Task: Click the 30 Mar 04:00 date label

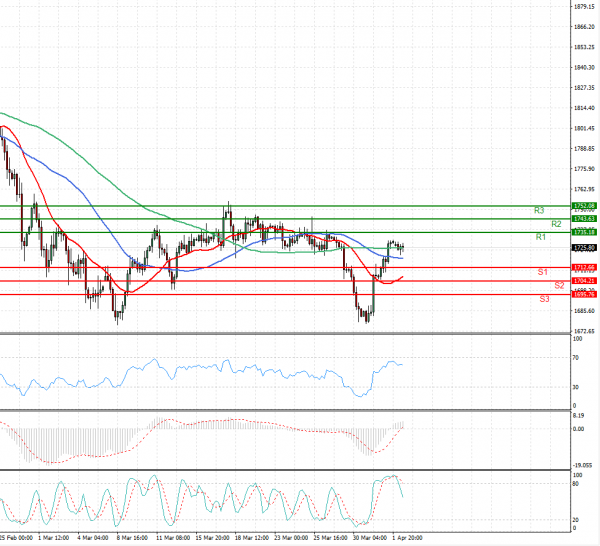Action: tap(370, 538)
